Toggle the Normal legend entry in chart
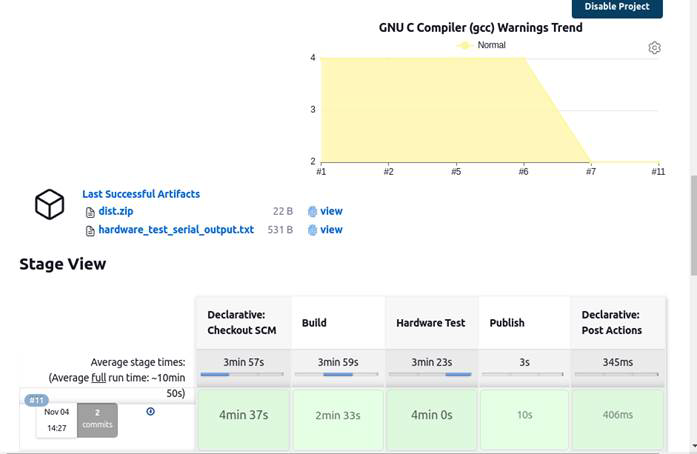This screenshot has height=454, width=697. click(x=481, y=45)
